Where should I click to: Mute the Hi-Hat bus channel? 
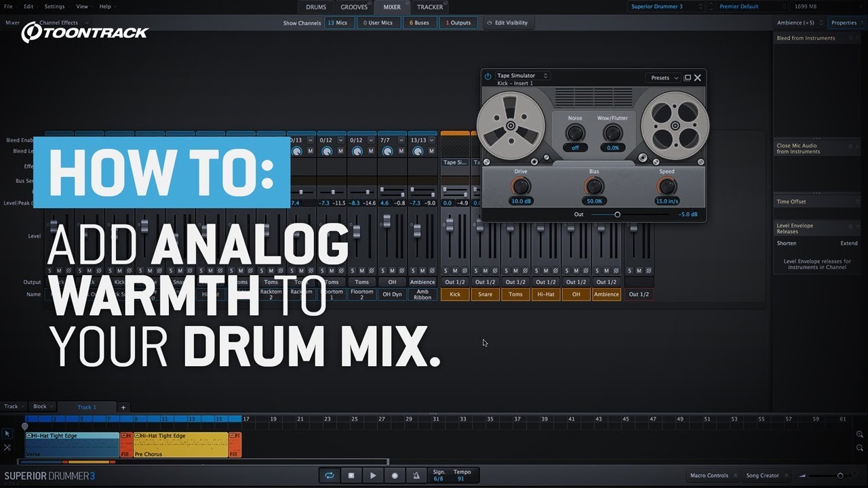point(546,270)
